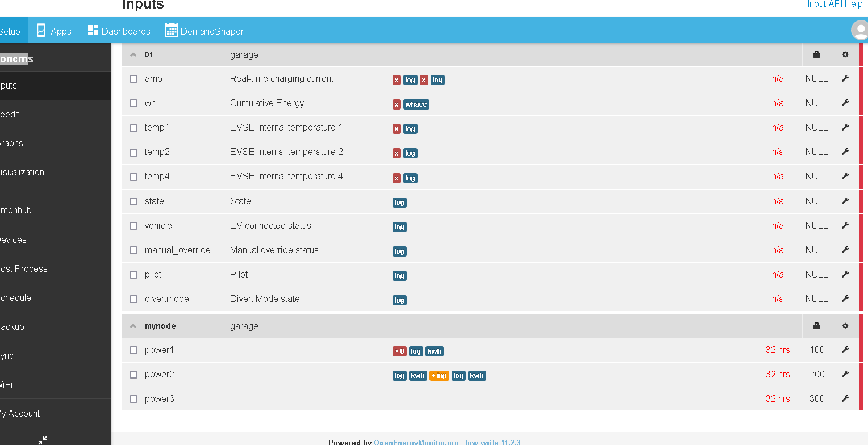Click 'Cumulative Energy' description text

pyautogui.click(x=267, y=103)
